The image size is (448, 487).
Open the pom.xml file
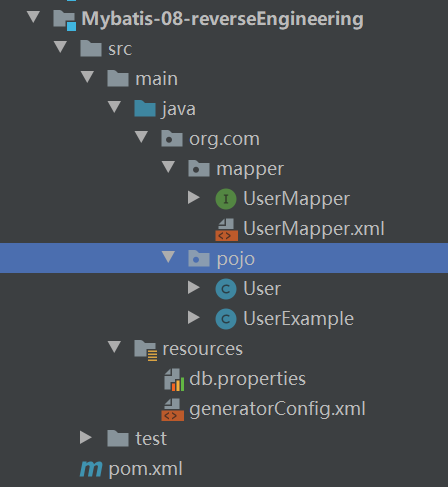tap(146, 469)
